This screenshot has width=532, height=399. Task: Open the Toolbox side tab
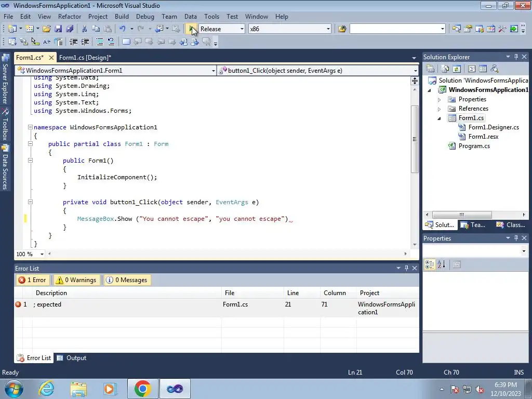pyautogui.click(x=5, y=124)
